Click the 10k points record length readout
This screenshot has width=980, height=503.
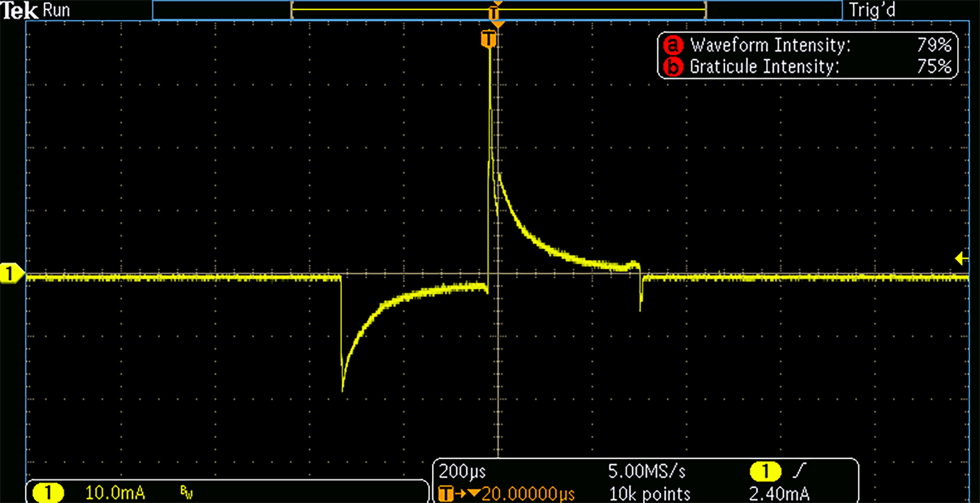649,494
